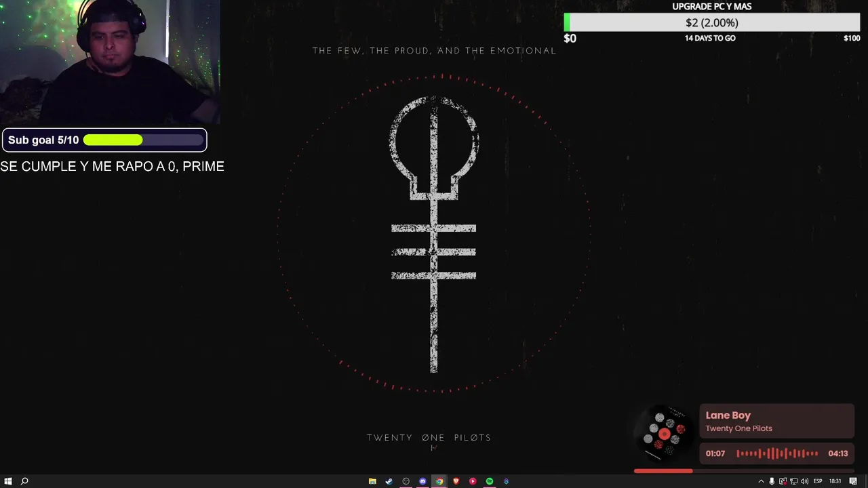
Task: Open Brave browser from the taskbar
Action: (x=456, y=481)
